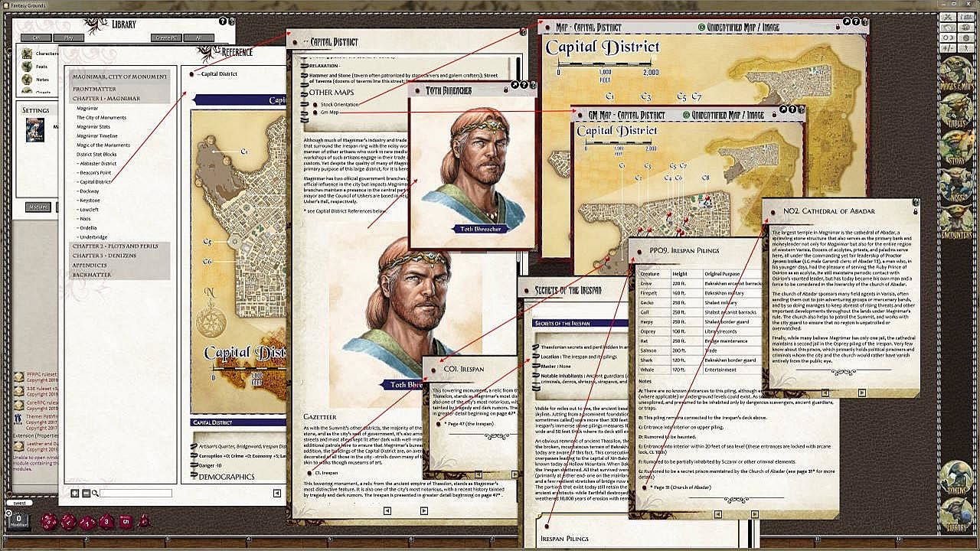Select the Beacon's Point entry
Viewport: 980px width, 551px height.
point(94,173)
